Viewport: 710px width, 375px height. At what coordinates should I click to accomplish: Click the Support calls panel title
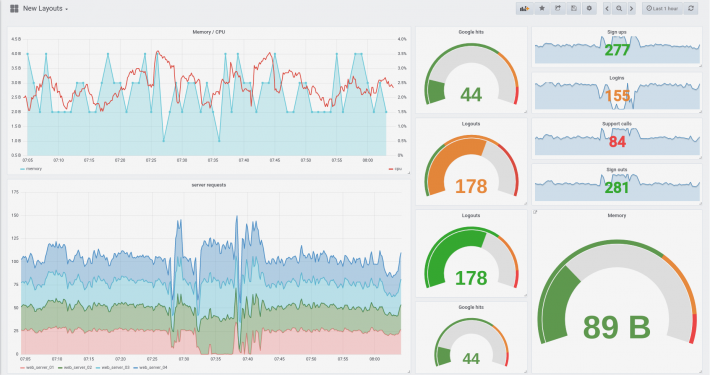pyautogui.click(x=617, y=124)
